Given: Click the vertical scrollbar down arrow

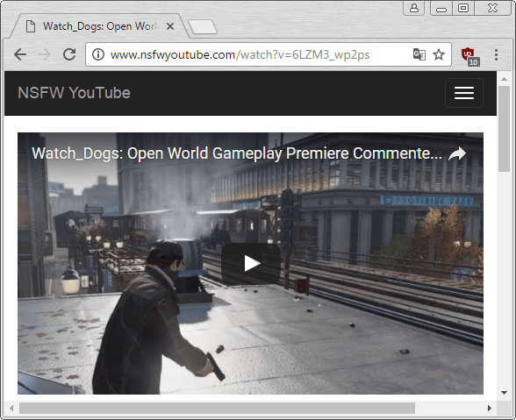Looking at the screenshot, I should 504,392.
